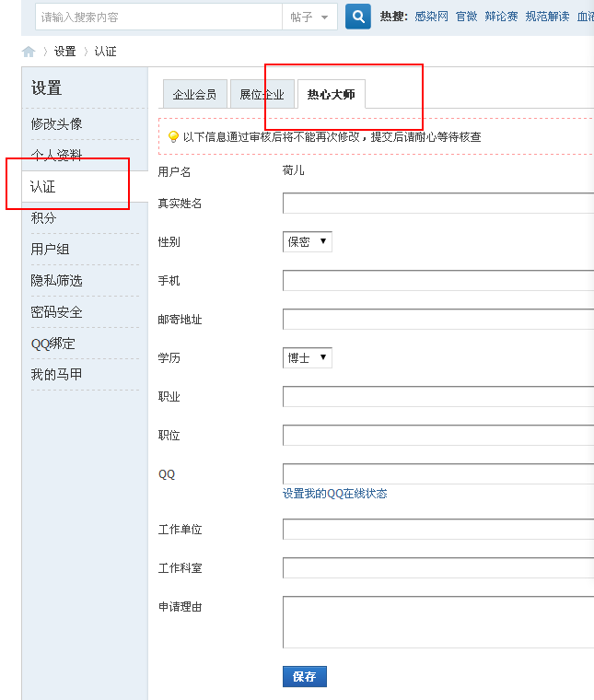594x700 pixels.
Task: Click the magnifier search button
Action: coord(358,17)
